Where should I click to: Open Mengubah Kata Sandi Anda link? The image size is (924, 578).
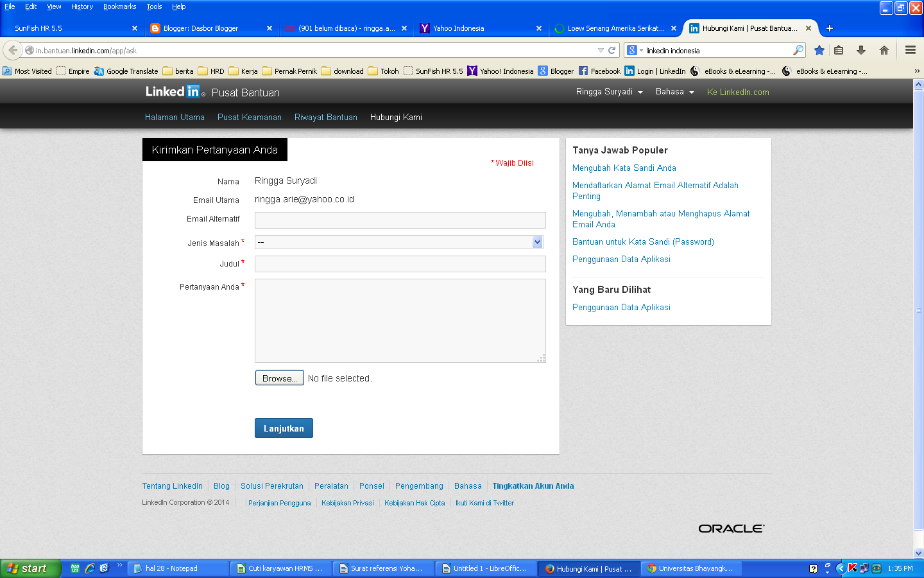[x=624, y=168]
